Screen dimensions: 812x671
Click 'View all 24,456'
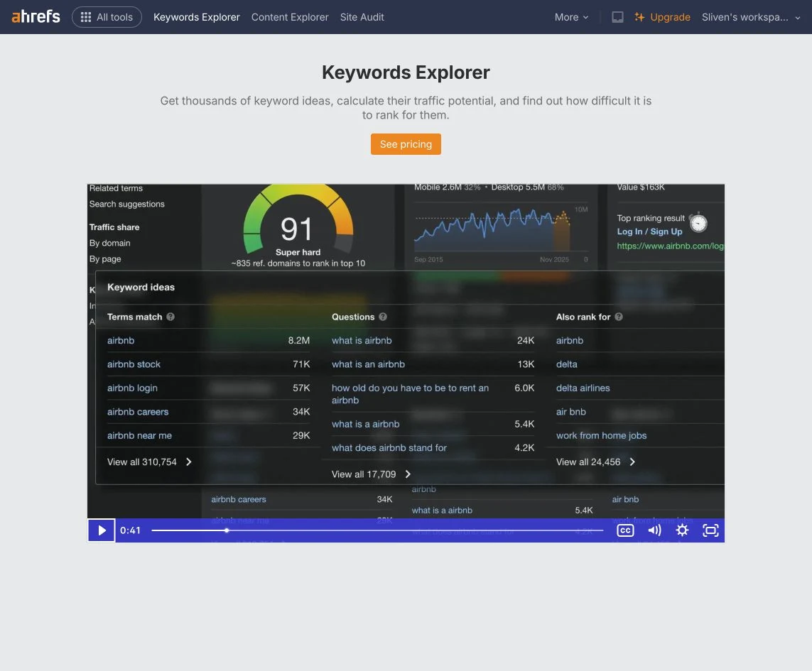(x=595, y=462)
